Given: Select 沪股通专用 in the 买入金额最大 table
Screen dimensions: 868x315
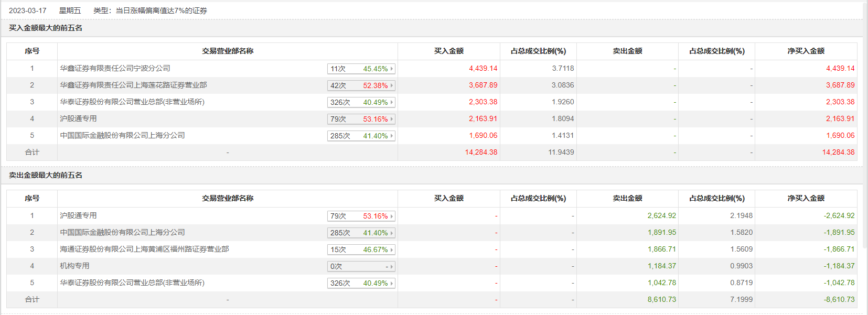Looking at the screenshot, I should click(78, 118).
